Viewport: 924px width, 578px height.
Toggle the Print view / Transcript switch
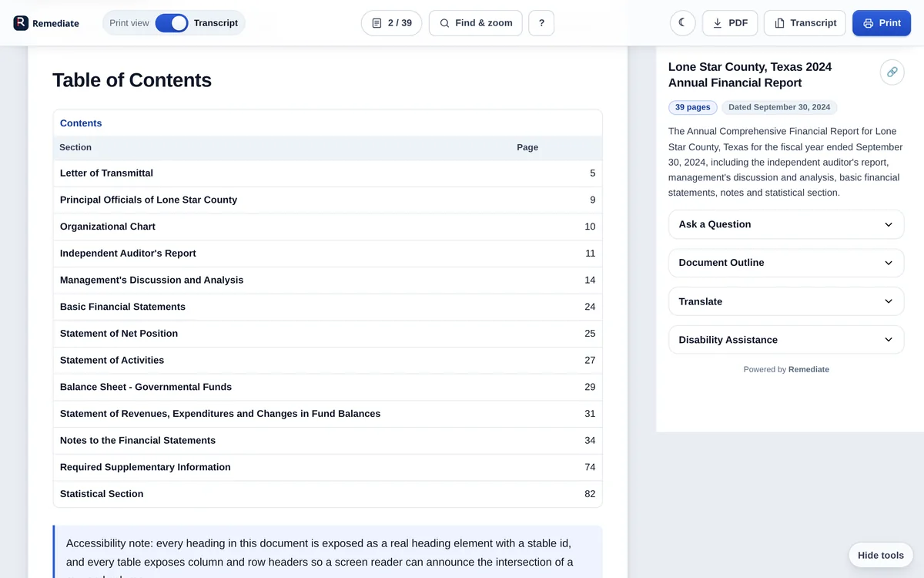coord(172,23)
